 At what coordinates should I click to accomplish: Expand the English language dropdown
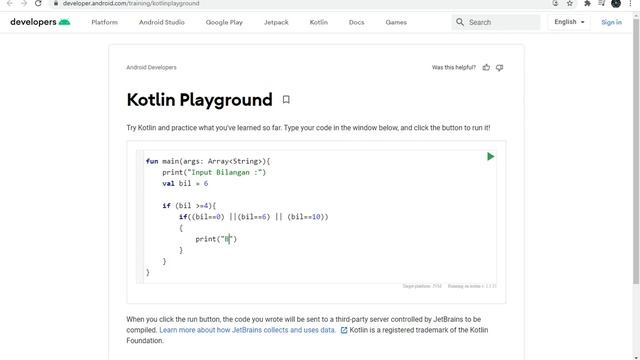(x=569, y=22)
